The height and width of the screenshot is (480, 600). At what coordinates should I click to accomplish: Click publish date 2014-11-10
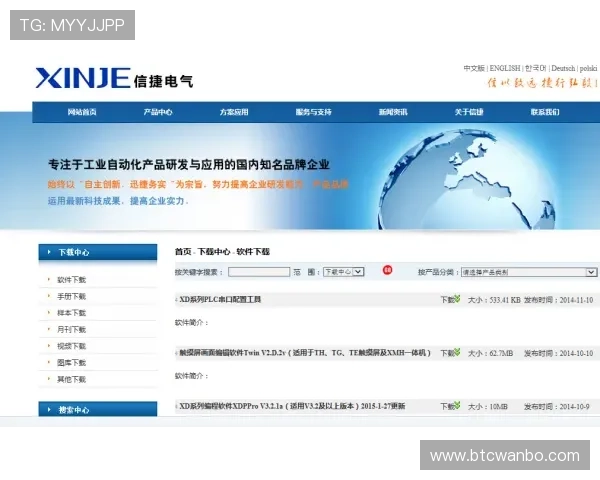click(576, 300)
